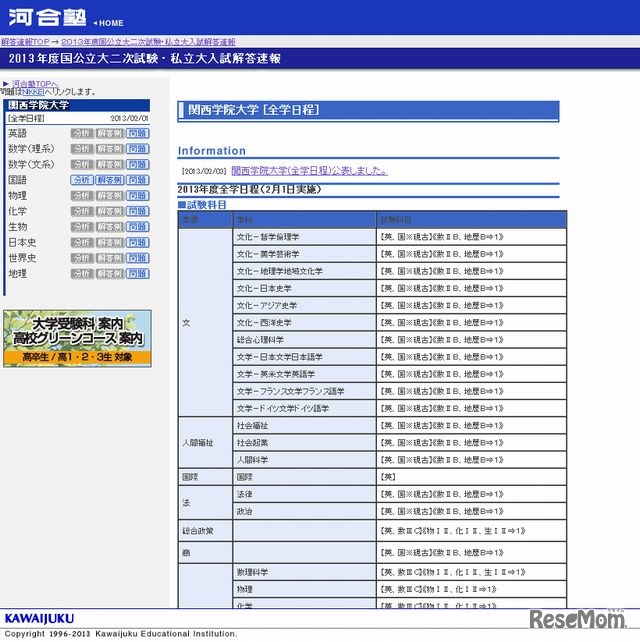Screen dimensions: 640x642
Task: Open the 関西学院大学(全学日程)公表しました announcement link
Action: tap(309, 171)
